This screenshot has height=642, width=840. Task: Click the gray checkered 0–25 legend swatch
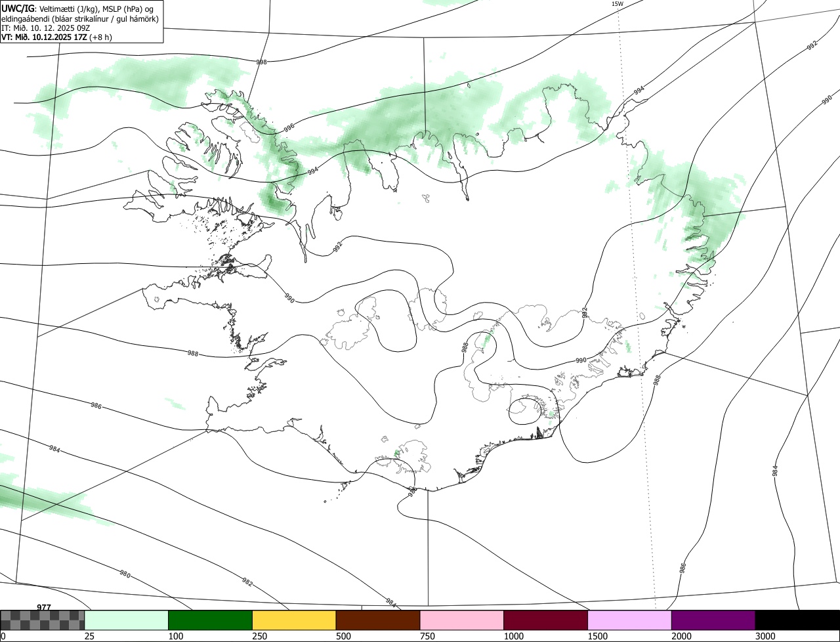(43, 620)
